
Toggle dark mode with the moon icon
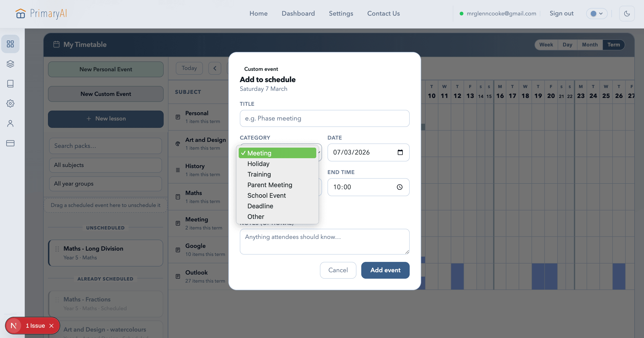coord(627,14)
